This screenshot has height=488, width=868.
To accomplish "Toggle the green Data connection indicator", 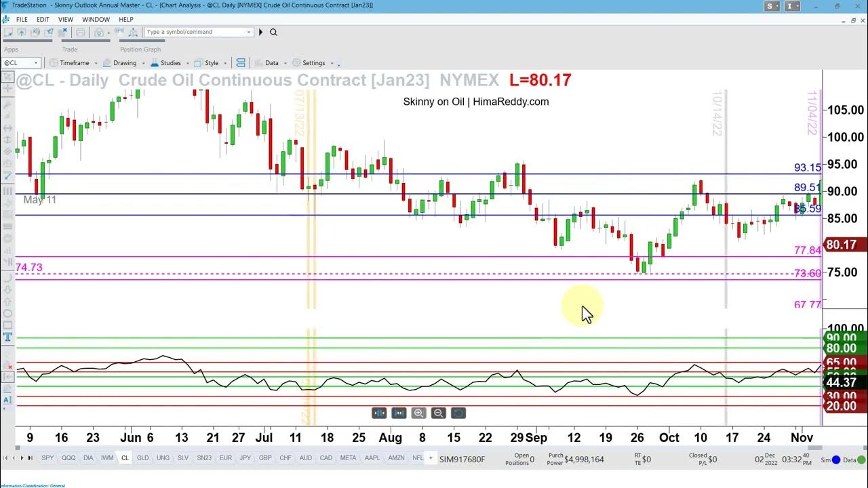I will [x=862, y=460].
